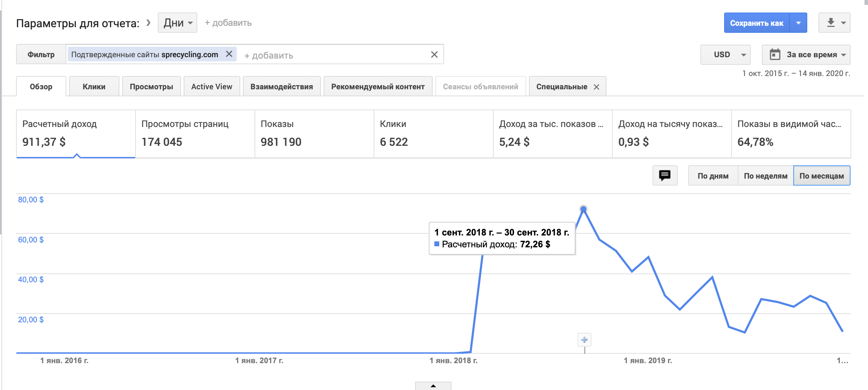Clear all filters with the X
The image size is (868, 390).
(434, 54)
